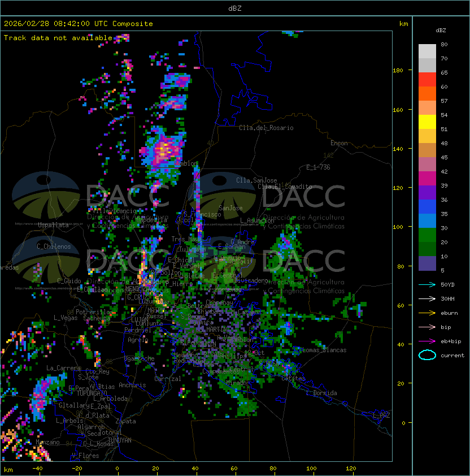Click the 'Agrelo' place label
This screenshot has width=470, height=476.
(x=138, y=340)
